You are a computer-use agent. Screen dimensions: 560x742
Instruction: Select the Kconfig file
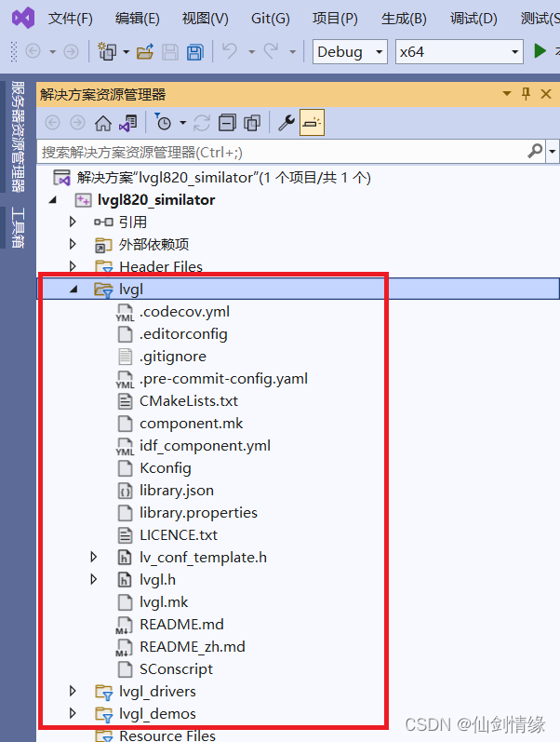165,468
